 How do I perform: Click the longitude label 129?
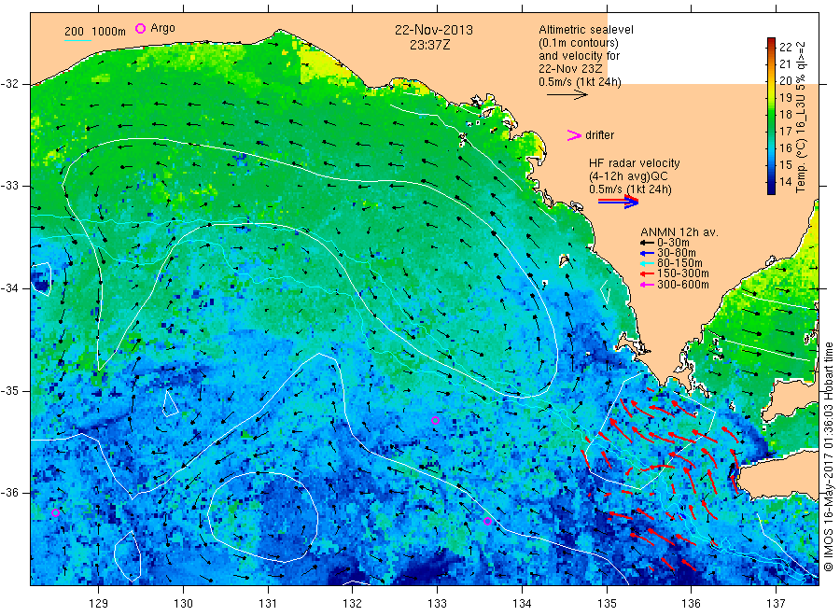[99, 604]
